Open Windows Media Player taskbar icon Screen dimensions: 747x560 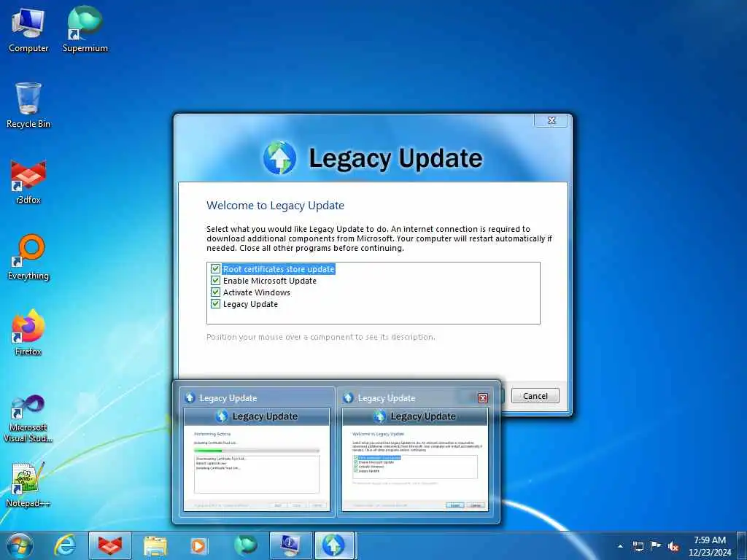pyautogui.click(x=198, y=545)
